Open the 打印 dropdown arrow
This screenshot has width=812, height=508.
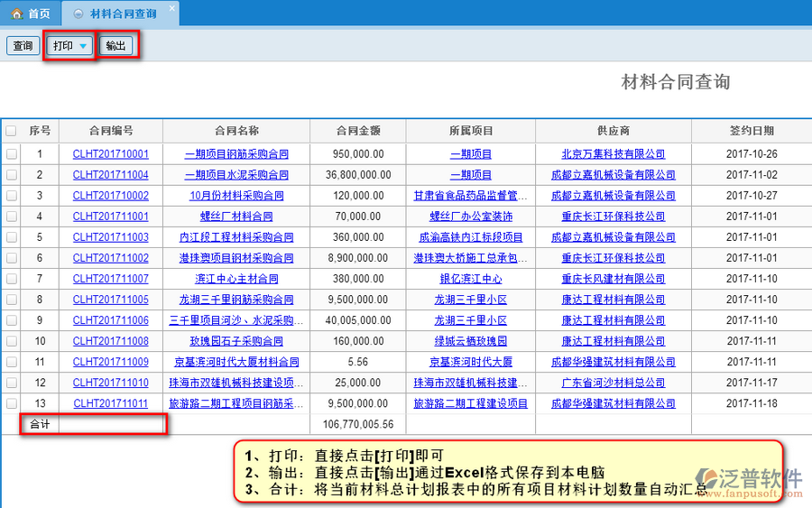(83, 46)
